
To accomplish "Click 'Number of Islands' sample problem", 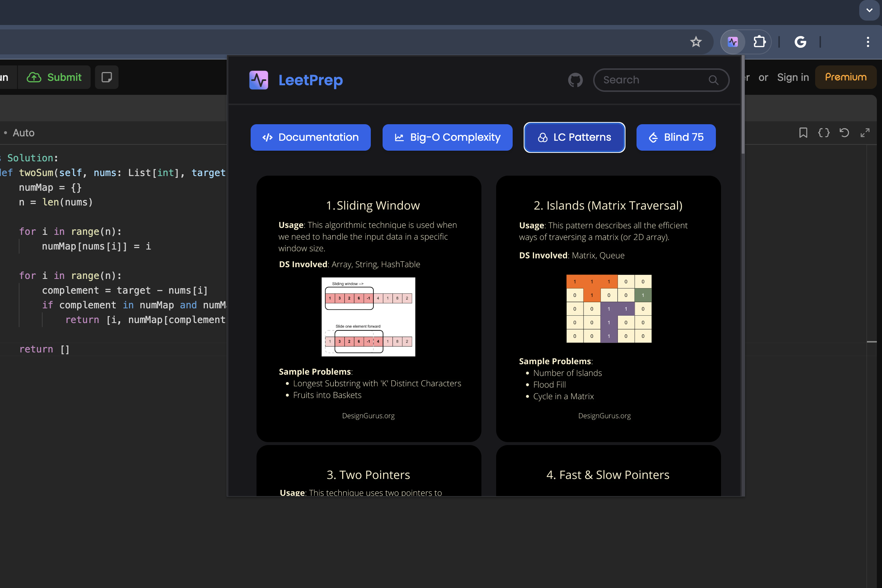I will [567, 373].
